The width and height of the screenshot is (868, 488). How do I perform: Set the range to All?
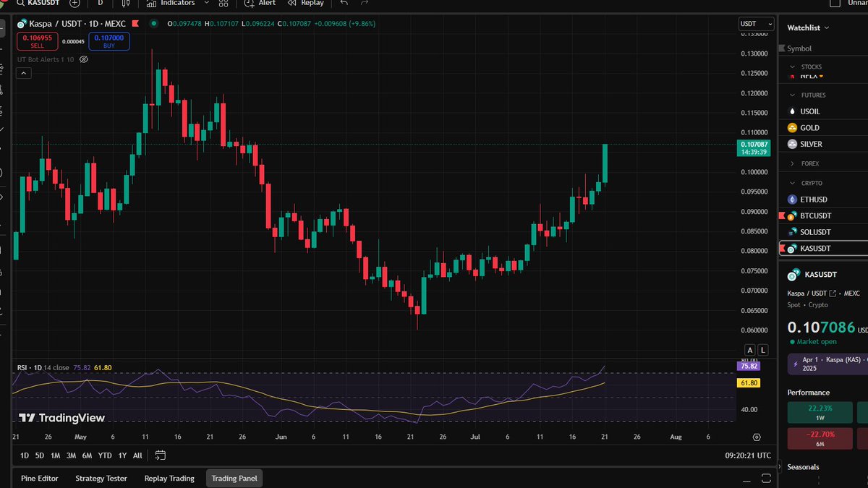click(x=137, y=455)
